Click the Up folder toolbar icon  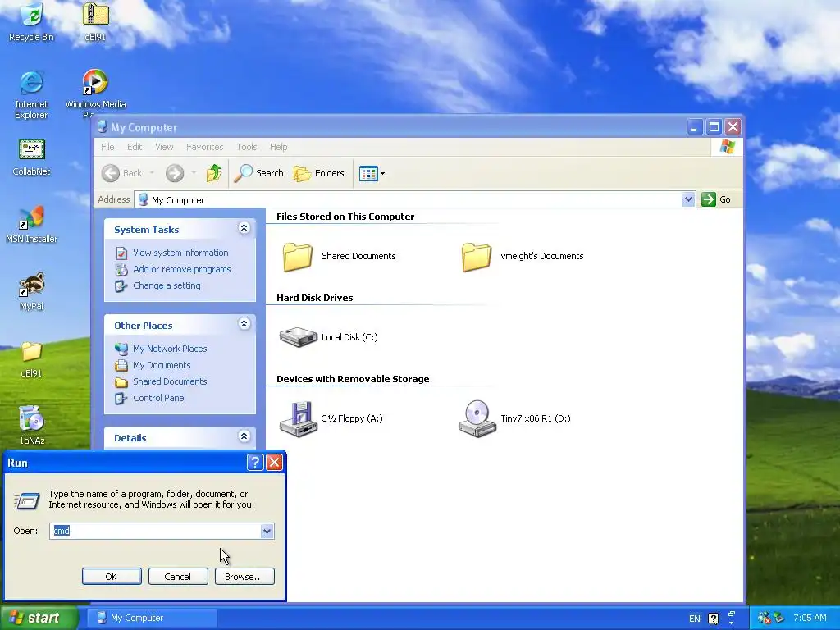214,173
